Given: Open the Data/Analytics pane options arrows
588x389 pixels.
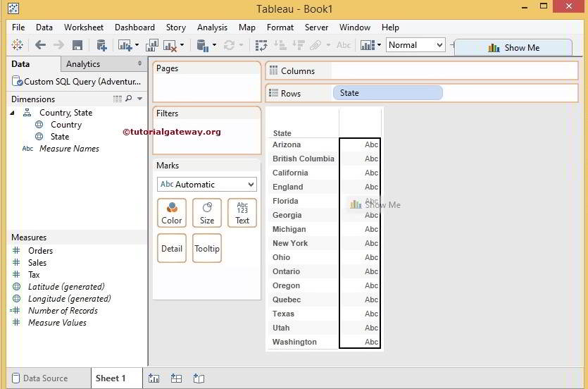Looking at the screenshot, I should click(140, 63).
